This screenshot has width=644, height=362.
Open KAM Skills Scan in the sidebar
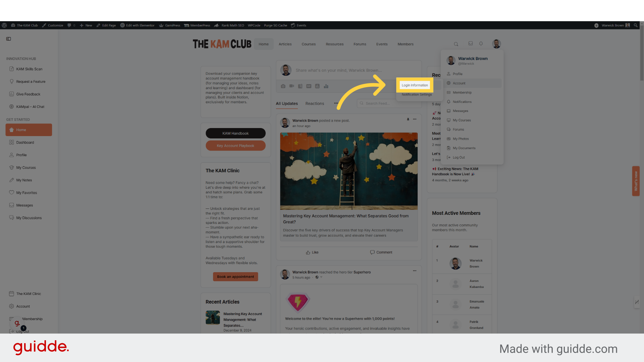[29, 69]
